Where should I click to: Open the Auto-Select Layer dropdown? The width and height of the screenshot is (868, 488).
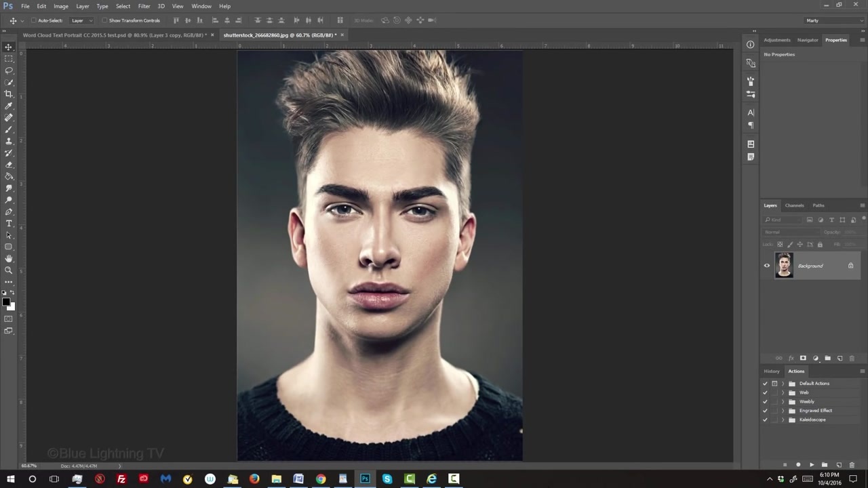82,20
